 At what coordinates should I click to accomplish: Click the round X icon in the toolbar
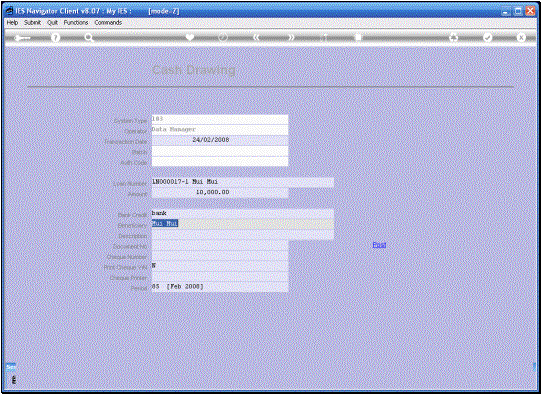(x=521, y=37)
